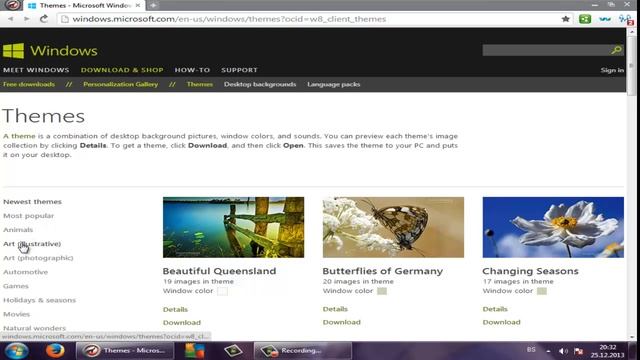Open the Changing Seasons flower thumbnail
Viewport: 640px width, 360px height.
click(553, 227)
